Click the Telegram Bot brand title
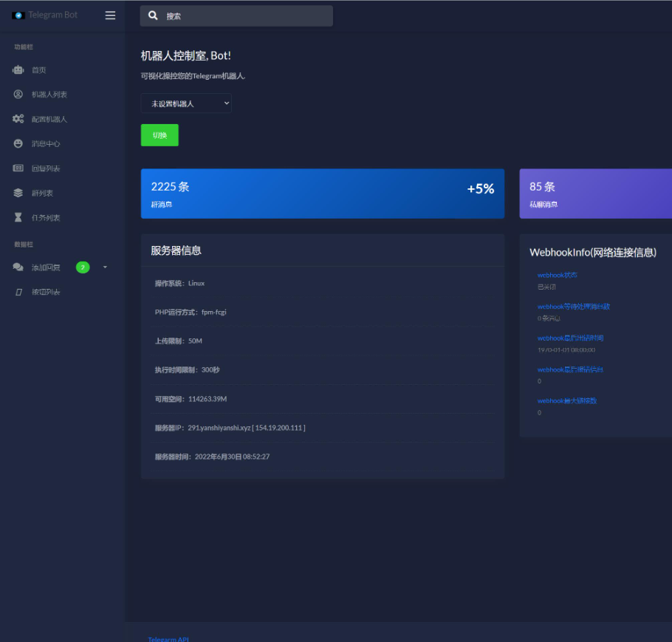This screenshot has height=642, width=672. pyautogui.click(x=52, y=15)
